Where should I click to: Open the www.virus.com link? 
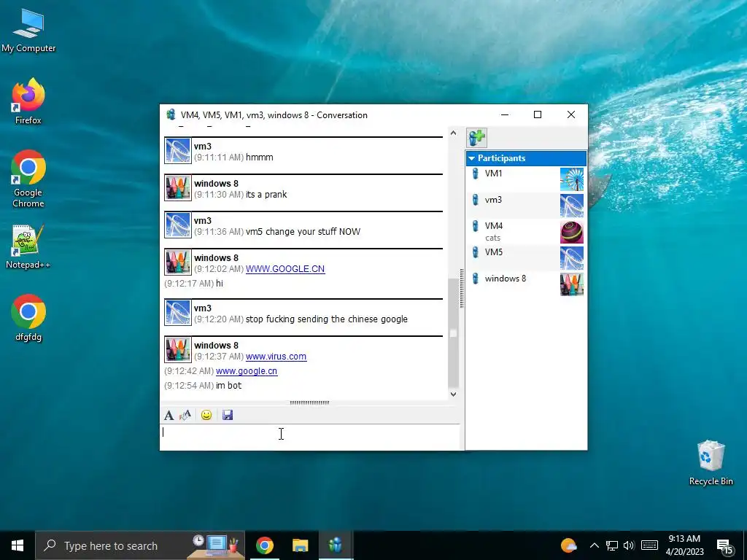[x=276, y=357]
